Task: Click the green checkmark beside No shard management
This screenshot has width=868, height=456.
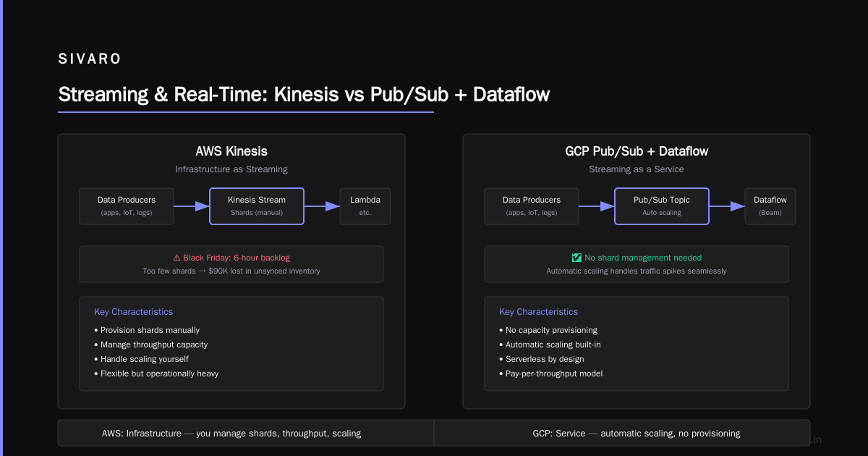Action: pos(576,258)
